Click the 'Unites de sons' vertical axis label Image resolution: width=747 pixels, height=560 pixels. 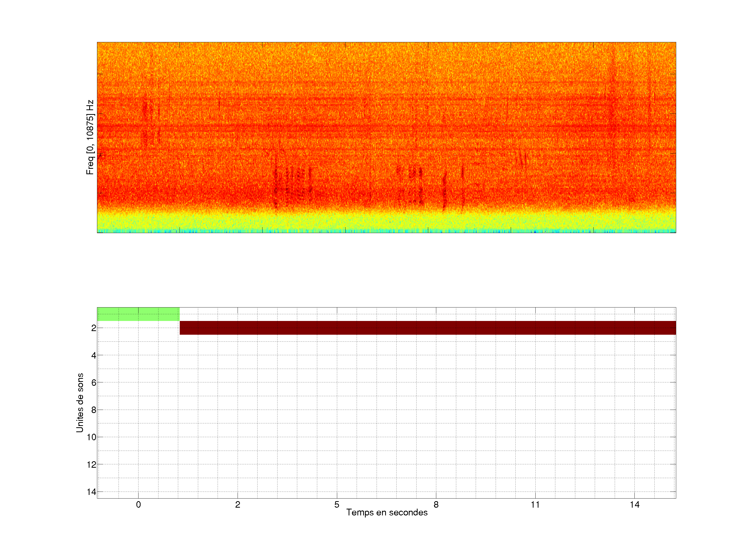(x=80, y=403)
